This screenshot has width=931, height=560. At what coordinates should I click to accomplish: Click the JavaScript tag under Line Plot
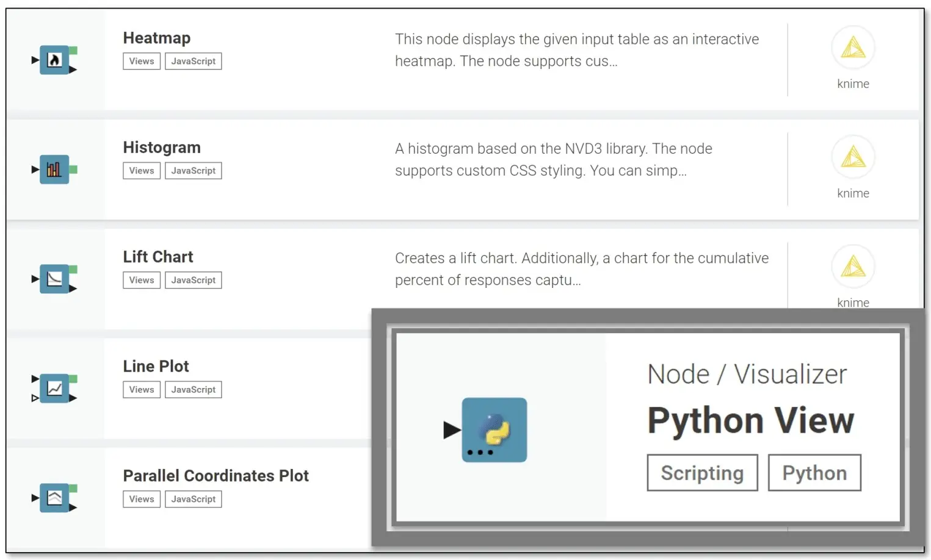tap(194, 390)
